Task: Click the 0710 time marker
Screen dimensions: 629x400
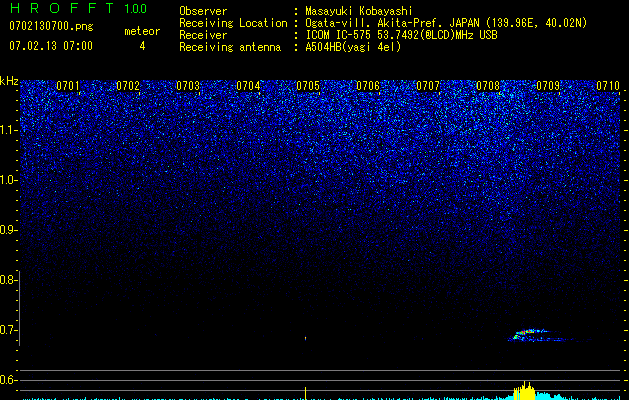Action: (x=608, y=86)
